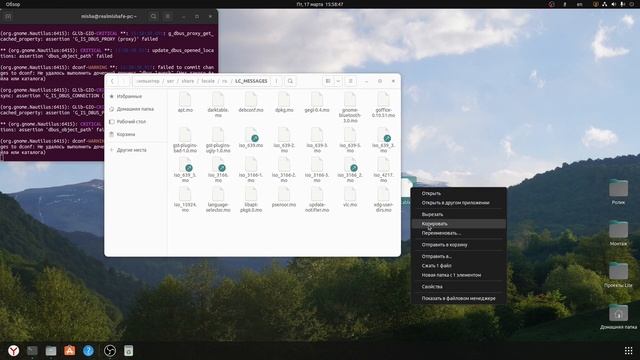Select the iso_3166-1.mo file
Image resolution: width=640 pixels, height=360 pixels.
pyautogui.click(x=251, y=170)
